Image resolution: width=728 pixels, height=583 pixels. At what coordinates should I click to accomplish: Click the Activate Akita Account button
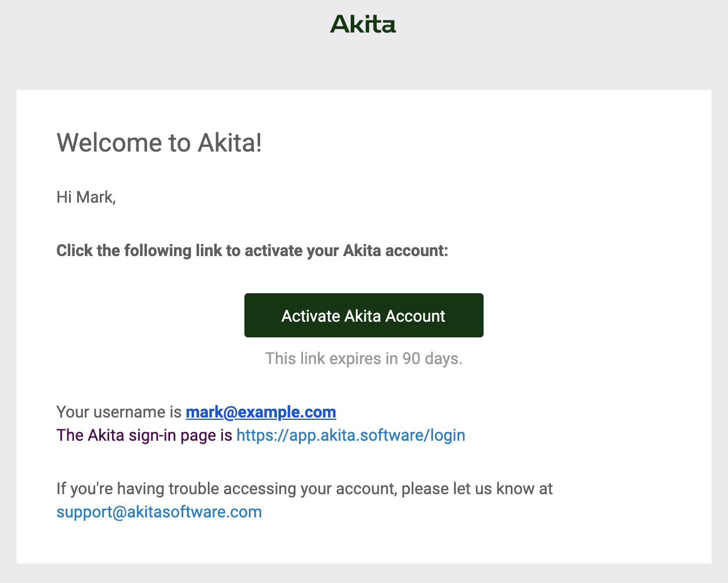(x=364, y=315)
